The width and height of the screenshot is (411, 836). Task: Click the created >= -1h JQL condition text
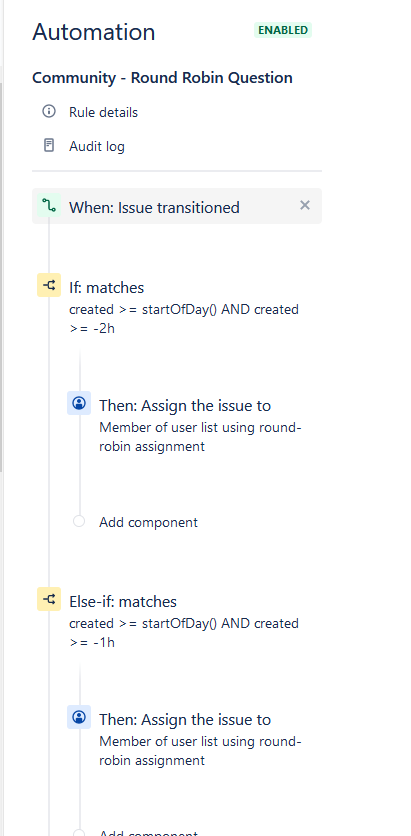coord(184,633)
